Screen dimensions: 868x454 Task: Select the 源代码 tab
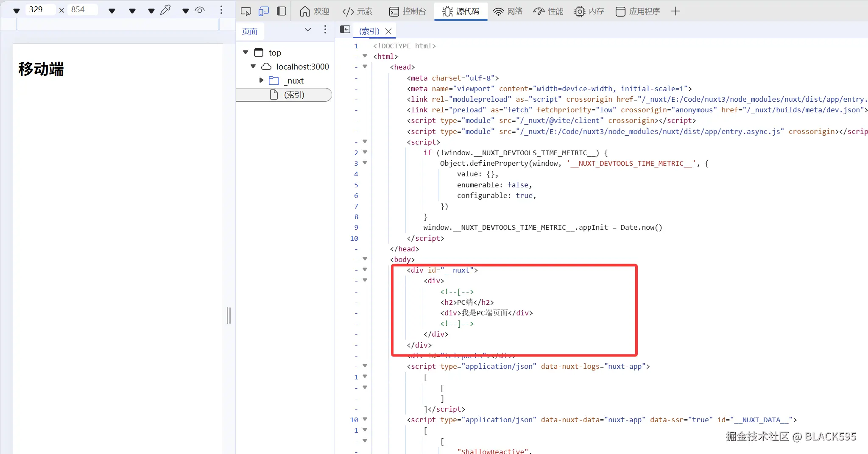pyautogui.click(x=461, y=11)
